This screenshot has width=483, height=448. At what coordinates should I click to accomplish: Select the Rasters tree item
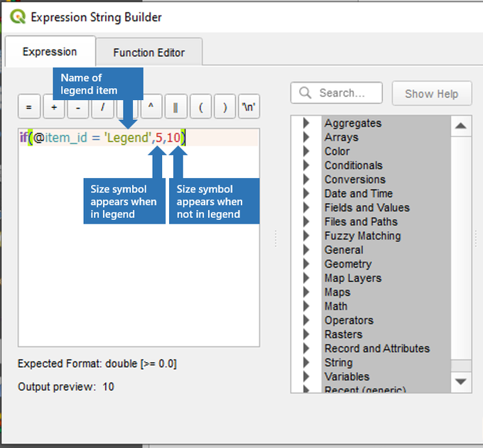tap(344, 334)
